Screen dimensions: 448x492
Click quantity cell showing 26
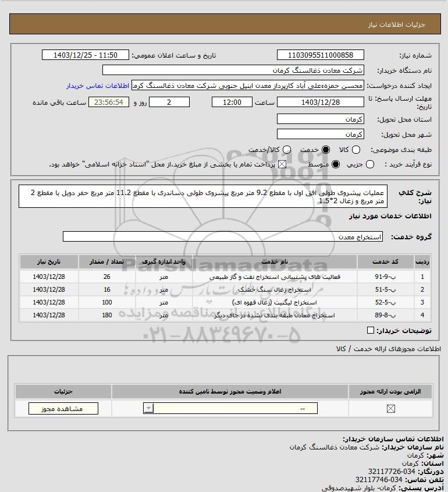point(106,277)
